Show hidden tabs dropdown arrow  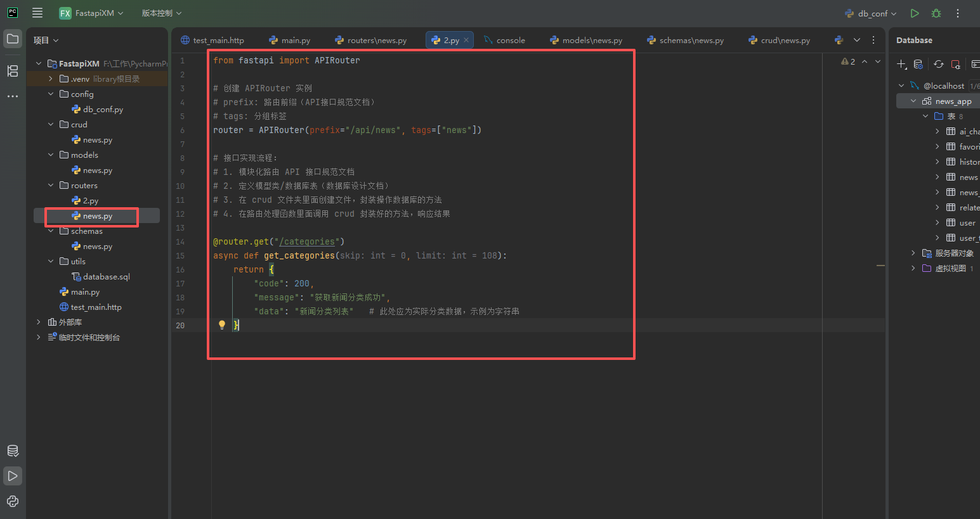857,40
